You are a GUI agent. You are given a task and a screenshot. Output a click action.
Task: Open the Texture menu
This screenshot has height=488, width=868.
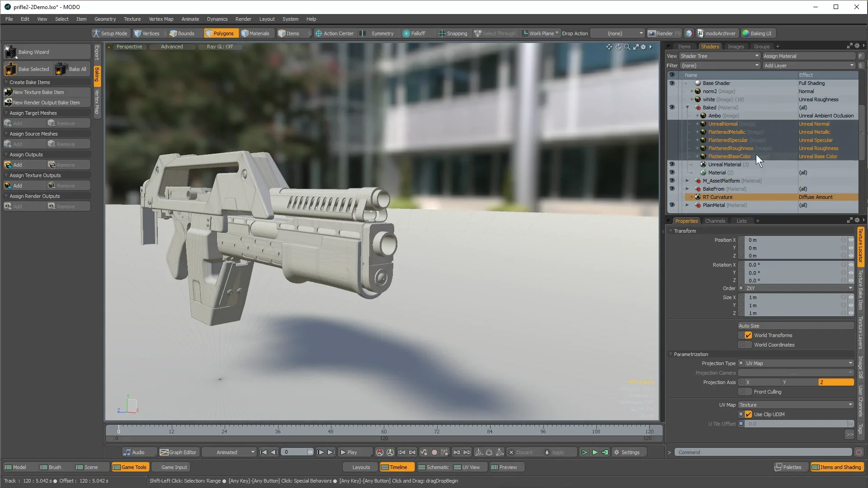[132, 19]
